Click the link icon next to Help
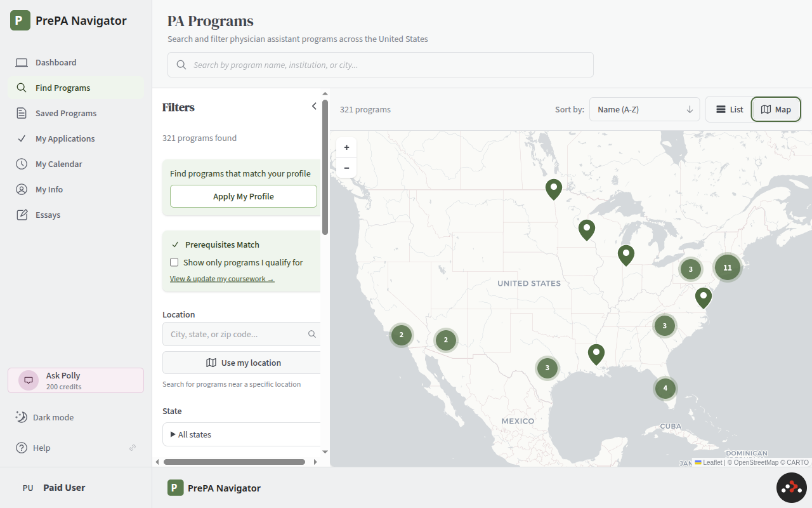Image resolution: width=812 pixels, height=508 pixels. 133,448
